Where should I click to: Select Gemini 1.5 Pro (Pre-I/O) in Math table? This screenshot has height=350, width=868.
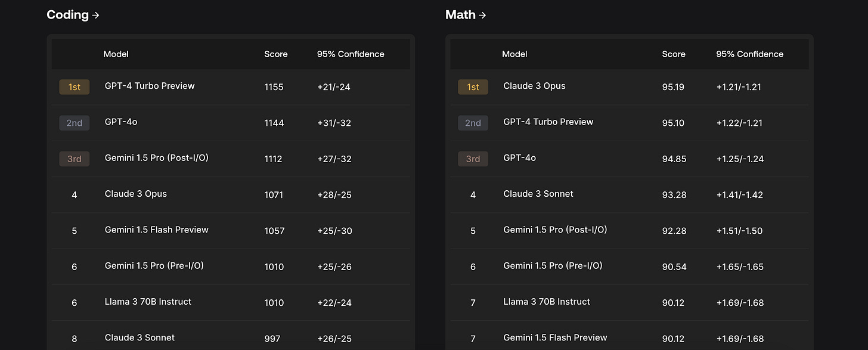coord(553,266)
